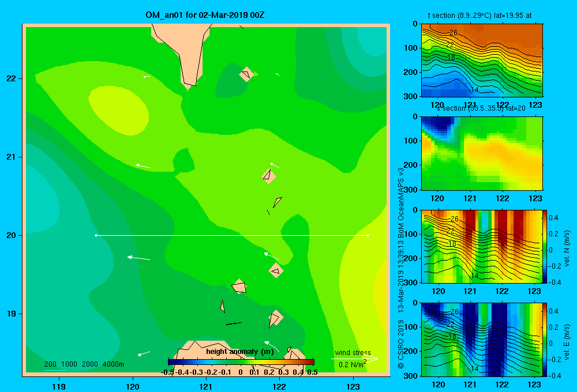Click longitude label 123 on the main map

pyautogui.click(x=353, y=386)
